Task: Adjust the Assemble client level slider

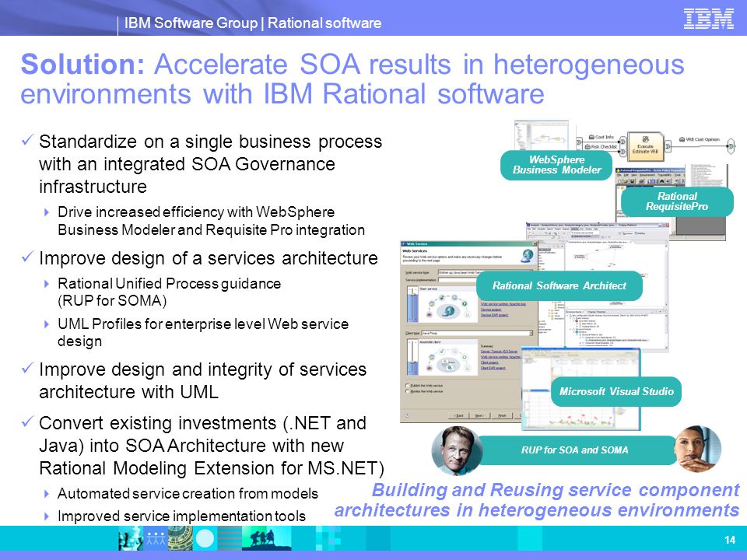Action: [412, 357]
